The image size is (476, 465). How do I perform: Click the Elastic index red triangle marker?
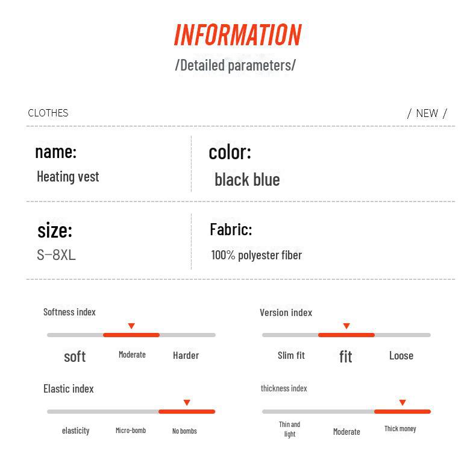187,403
